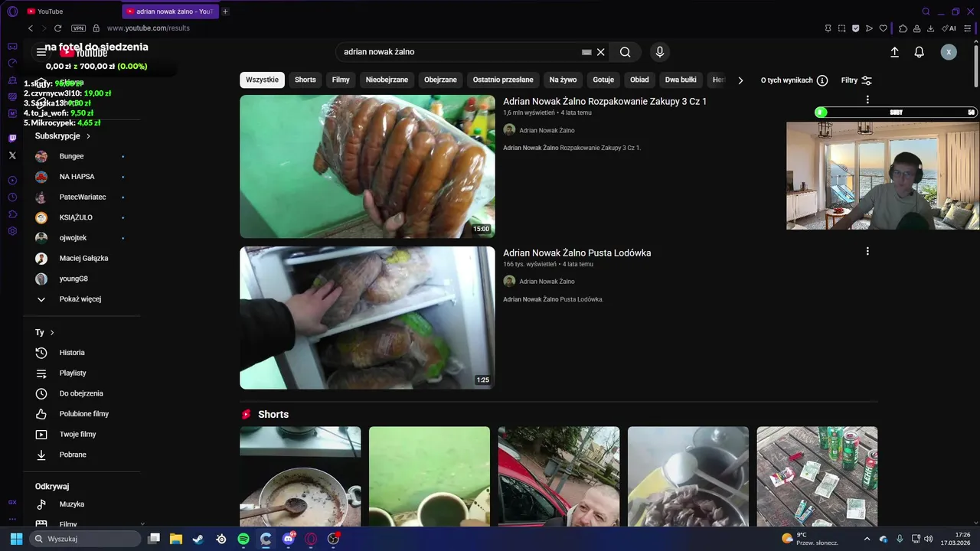Select the Filmy filter chip
The width and height of the screenshot is (980, 551).
341,80
